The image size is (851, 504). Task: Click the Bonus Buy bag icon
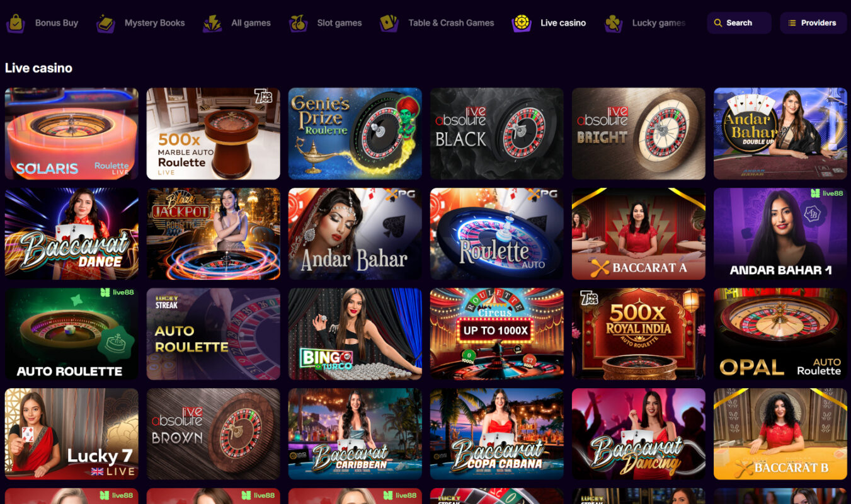[x=15, y=23]
